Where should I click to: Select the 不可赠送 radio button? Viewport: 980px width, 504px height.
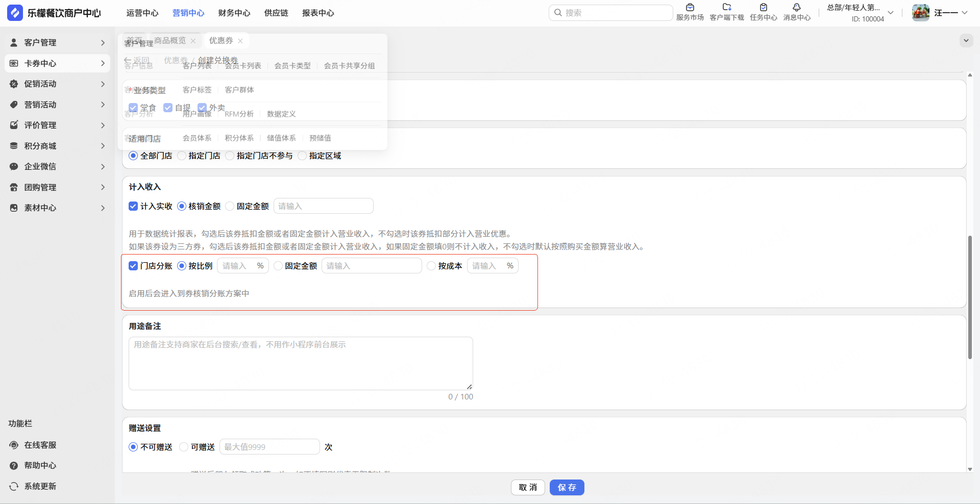[x=133, y=447]
